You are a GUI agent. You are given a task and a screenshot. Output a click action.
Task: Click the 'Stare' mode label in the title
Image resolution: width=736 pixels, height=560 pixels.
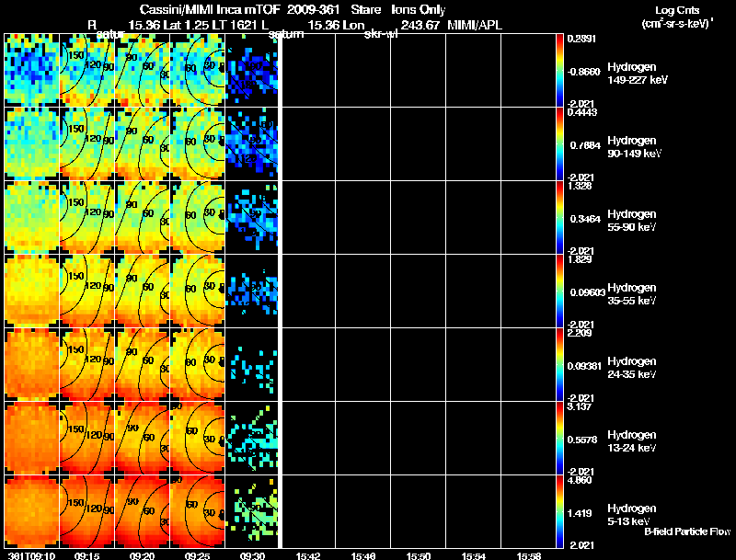point(365,10)
